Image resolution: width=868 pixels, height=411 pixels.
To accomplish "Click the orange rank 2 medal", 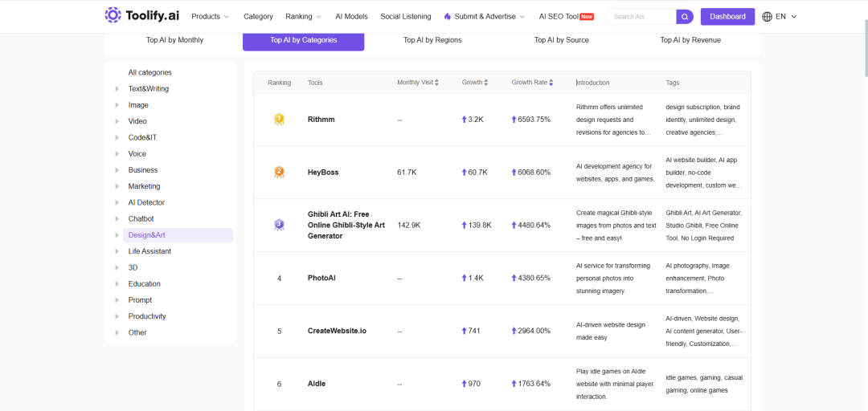I will click(x=279, y=172).
